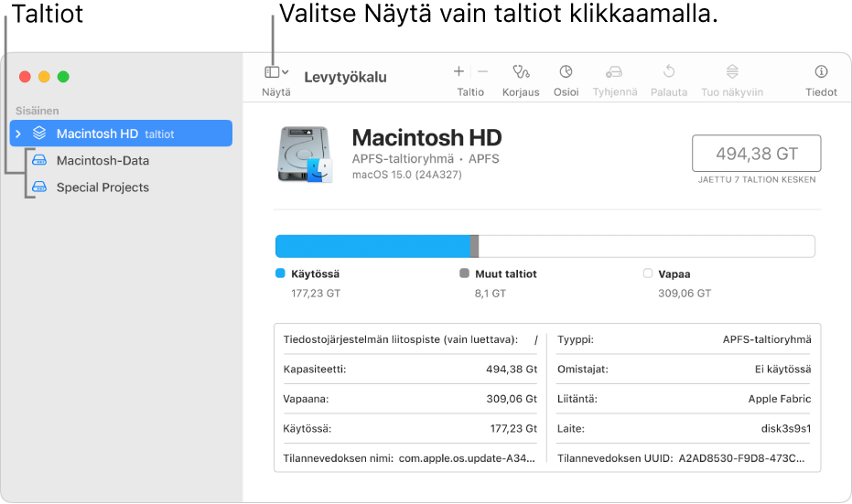Click the Taltio toolbar label
The image size is (852, 504).
click(x=470, y=92)
